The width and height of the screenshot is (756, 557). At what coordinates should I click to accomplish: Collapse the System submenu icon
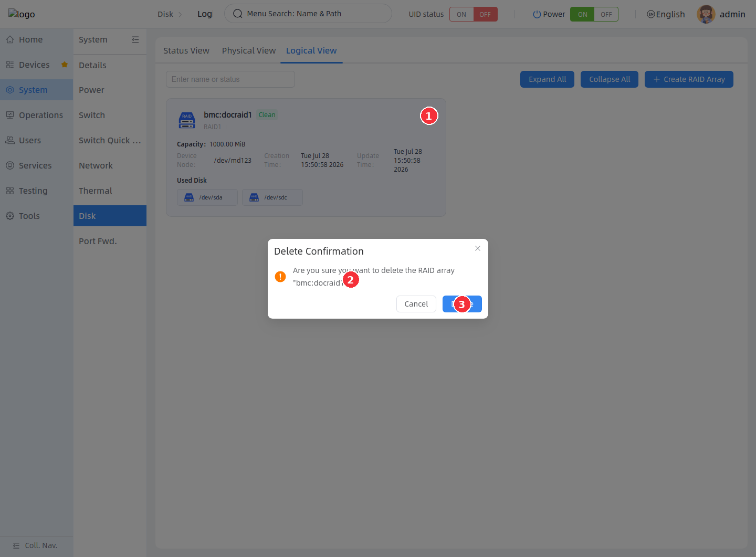tap(135, 39)
